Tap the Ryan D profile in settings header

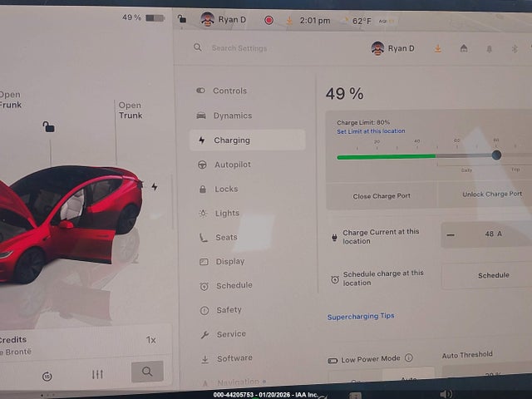click(393, 48)
